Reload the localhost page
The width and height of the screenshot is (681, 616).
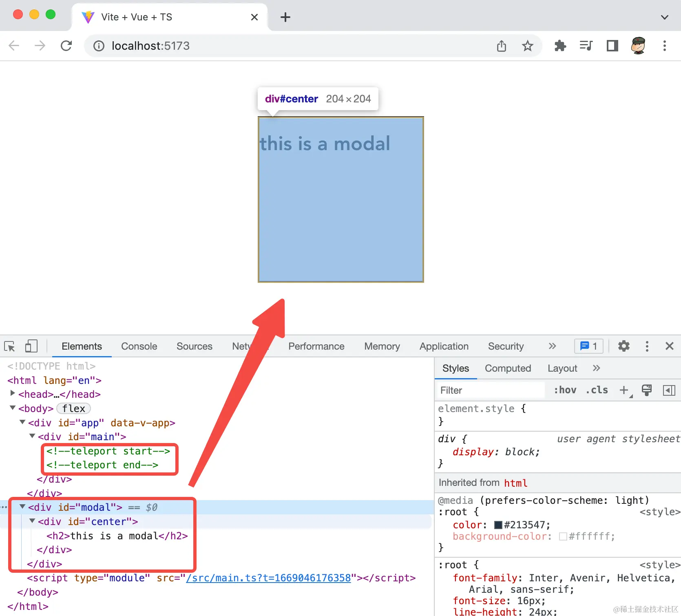66,46
